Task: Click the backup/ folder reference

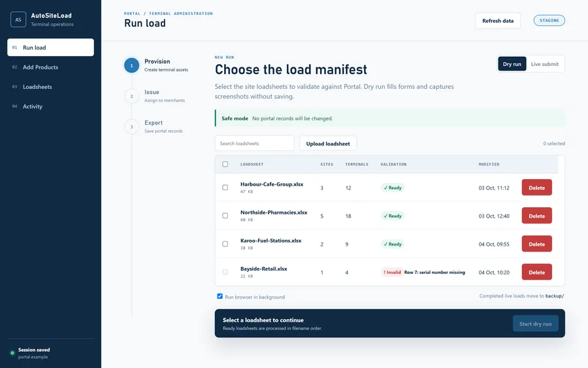Action: point(554,296)
